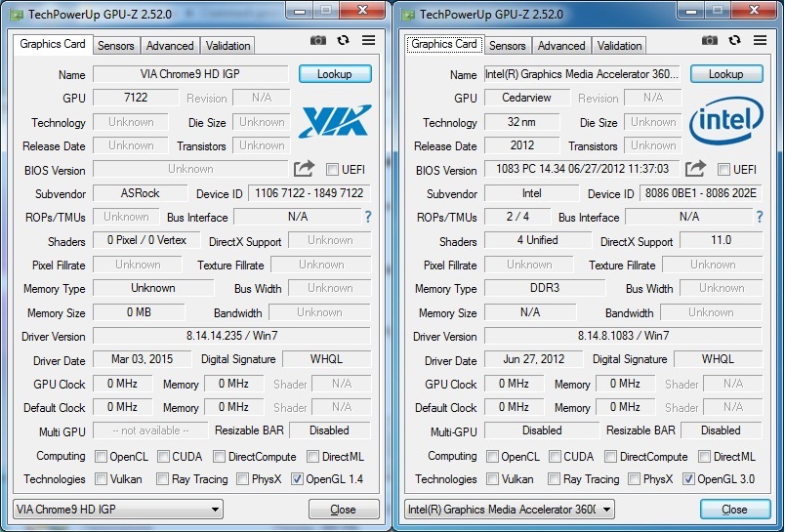Take screenshot with camera icon in VIA window
Viewport: 785px width, 532px height.
318,41
